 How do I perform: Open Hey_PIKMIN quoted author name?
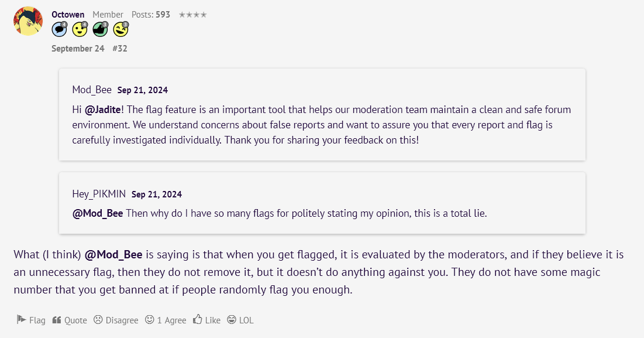99,194
